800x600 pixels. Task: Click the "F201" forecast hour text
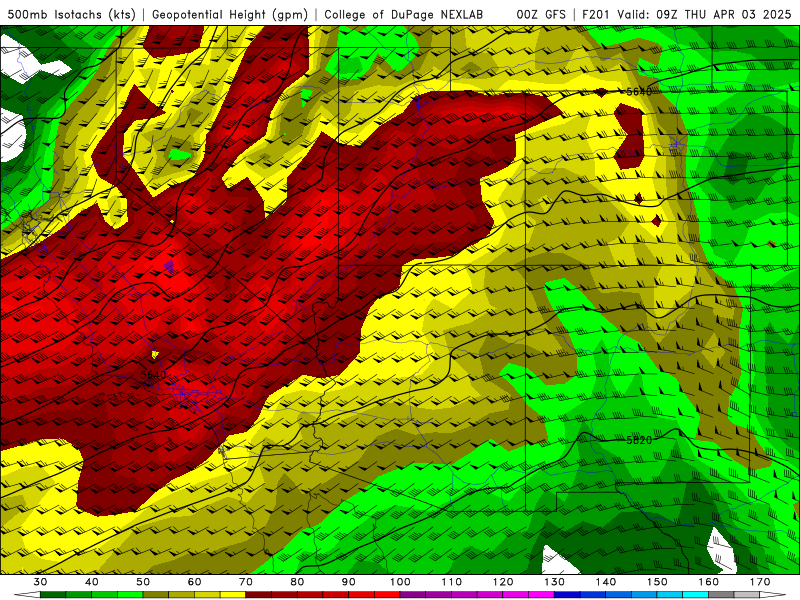coord(597,15)
